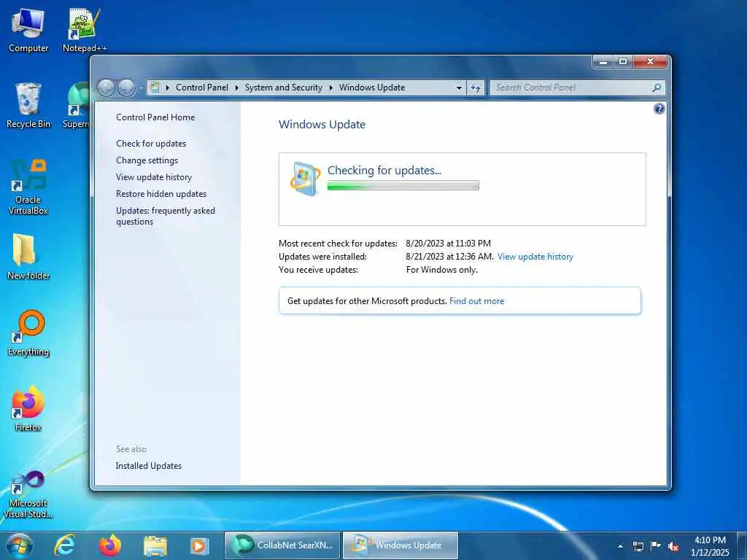This screenshot has height=560, width=747.
Task: Select Firefox desktop shortcut
Action: coord(28,408)
